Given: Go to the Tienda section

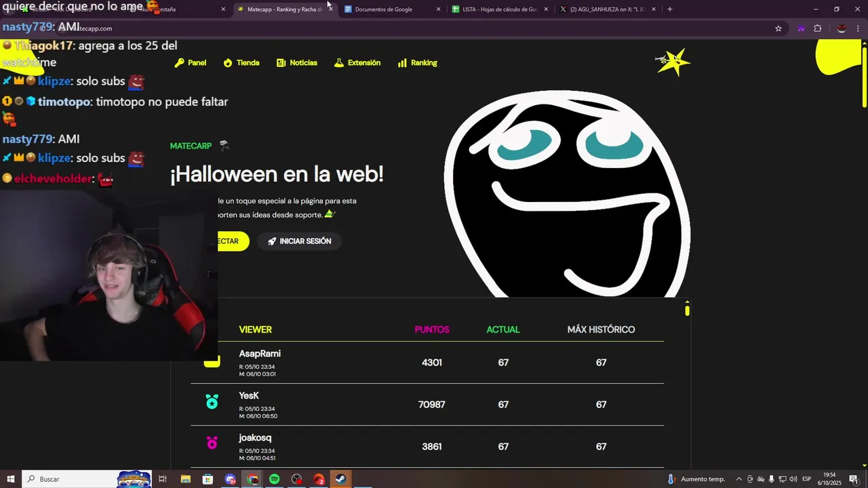Looking at the screenshot, I should coord(241,62).
